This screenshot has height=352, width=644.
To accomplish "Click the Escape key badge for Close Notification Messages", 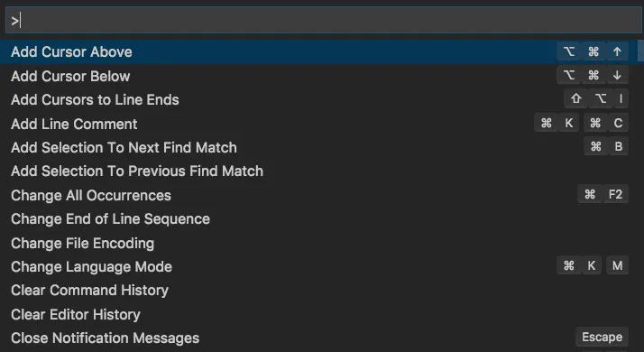I will click(603, 338).
